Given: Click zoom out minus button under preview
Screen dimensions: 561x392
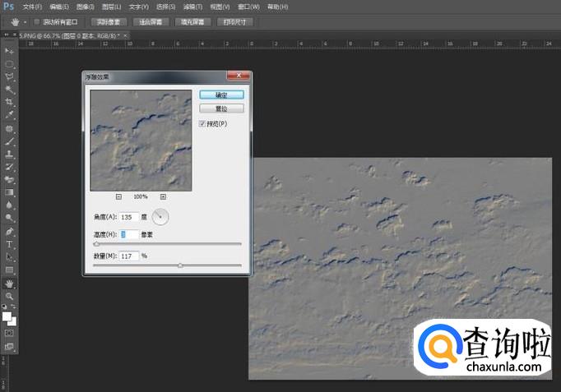Looking at the screenshot, I should coord(118,196).
